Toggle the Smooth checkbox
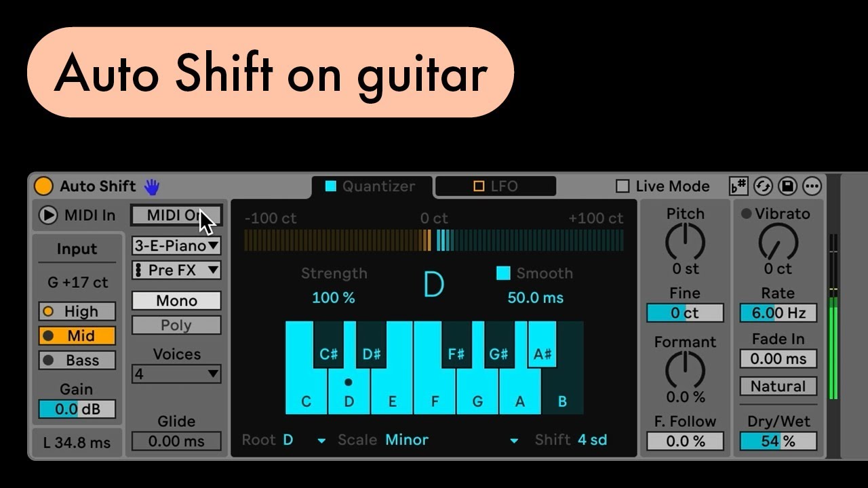Viewport: 868px width, 488px height. 503,273
